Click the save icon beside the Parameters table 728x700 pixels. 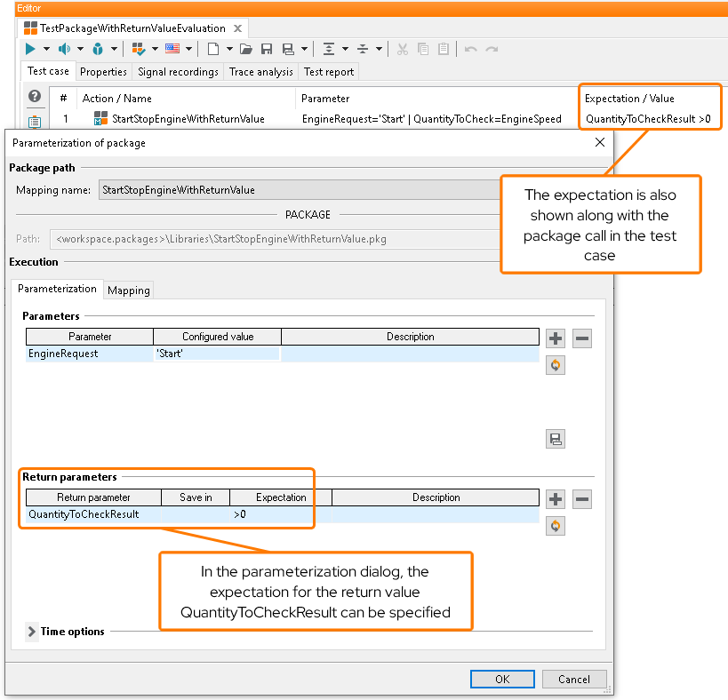[x=556, y=439]
